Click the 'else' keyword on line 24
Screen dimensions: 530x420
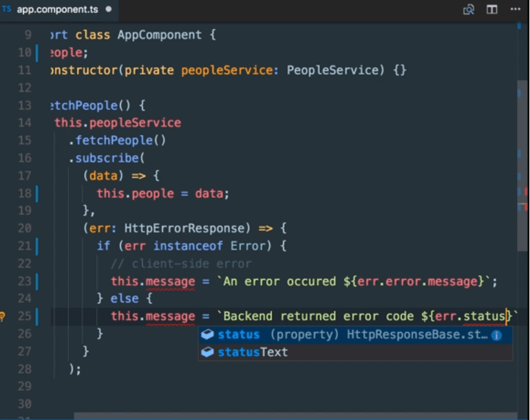tap(124, 299)
